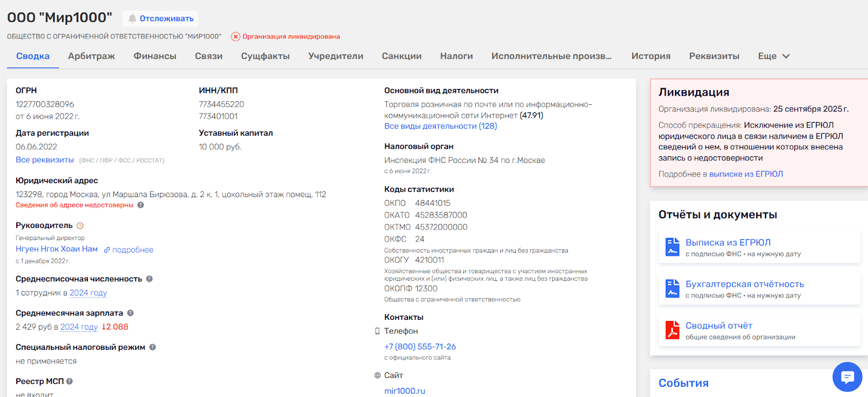Click the globe icon beside Сайт
Image resolution: width=868 pixels, height=397 pixels.
(x=378, y=375)
